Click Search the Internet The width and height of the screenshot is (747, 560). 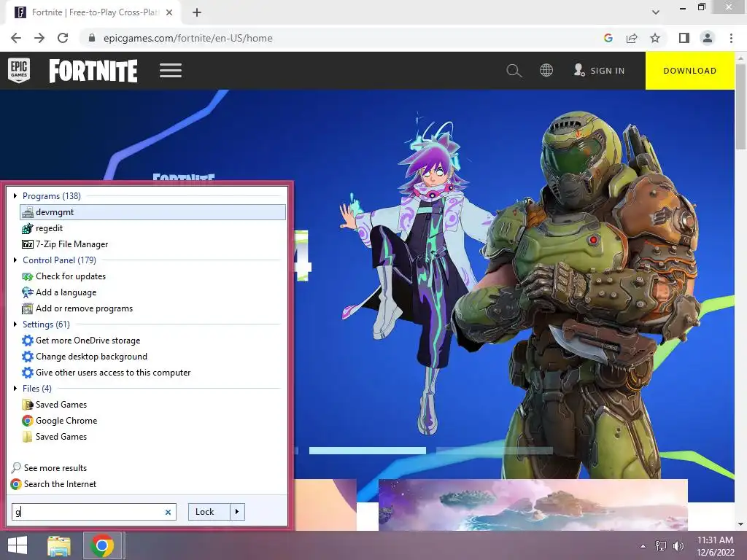(53, 484)
